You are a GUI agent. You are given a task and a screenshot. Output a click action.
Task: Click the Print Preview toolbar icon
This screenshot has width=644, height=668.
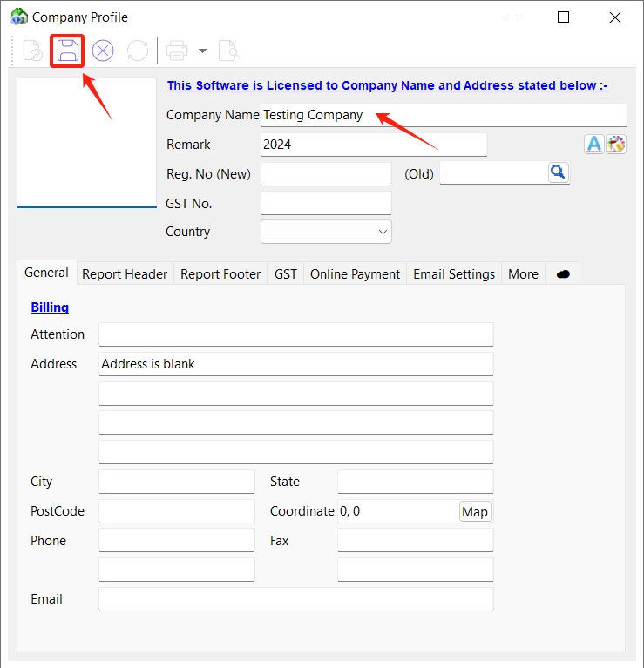click(x=228, y=51)
